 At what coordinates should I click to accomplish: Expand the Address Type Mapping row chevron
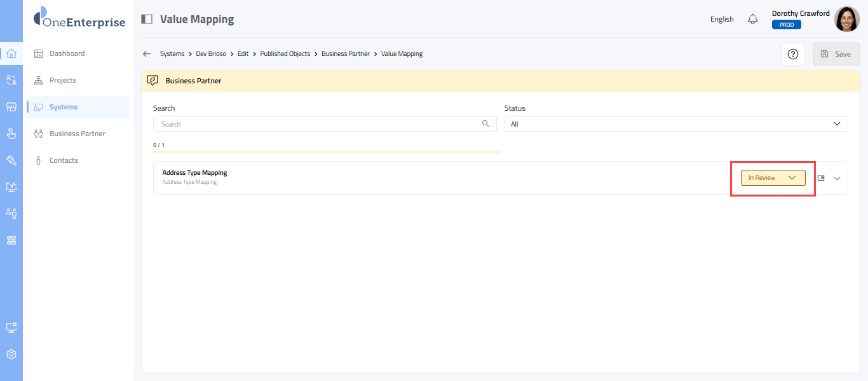point(837,178)
